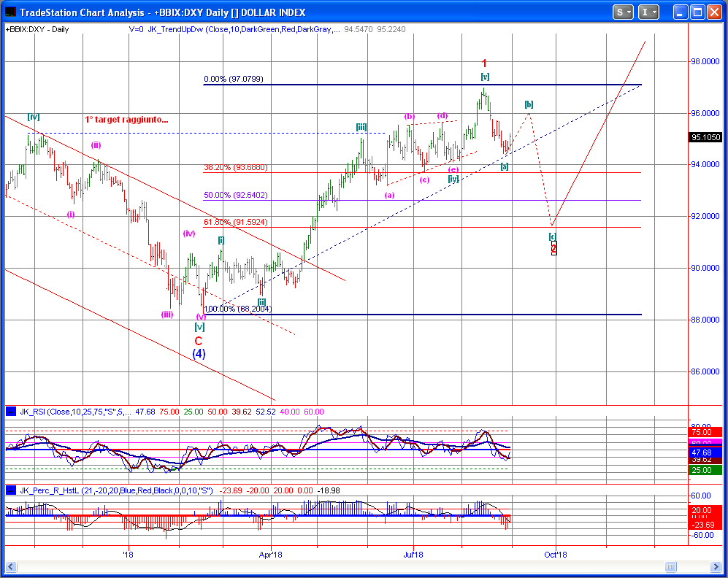Click the left arrow of the horizontal scrollbar
The height and width of the screenshot is (578, 728).
[11, 566]
